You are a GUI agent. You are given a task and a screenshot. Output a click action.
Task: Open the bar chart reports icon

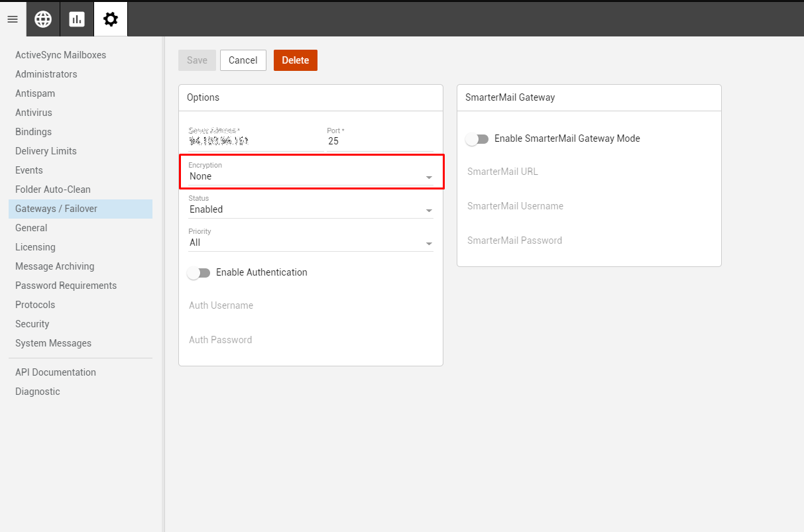click(x=77, y=19)
